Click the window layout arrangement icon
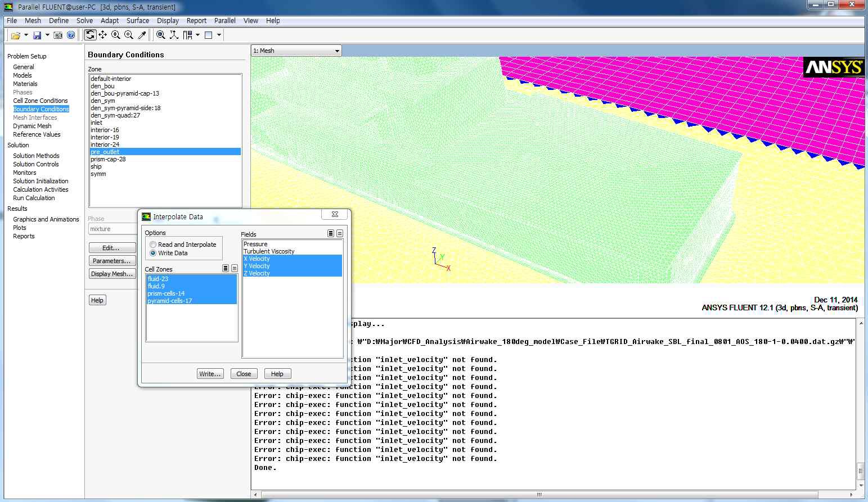 click(x=187, y=35)
